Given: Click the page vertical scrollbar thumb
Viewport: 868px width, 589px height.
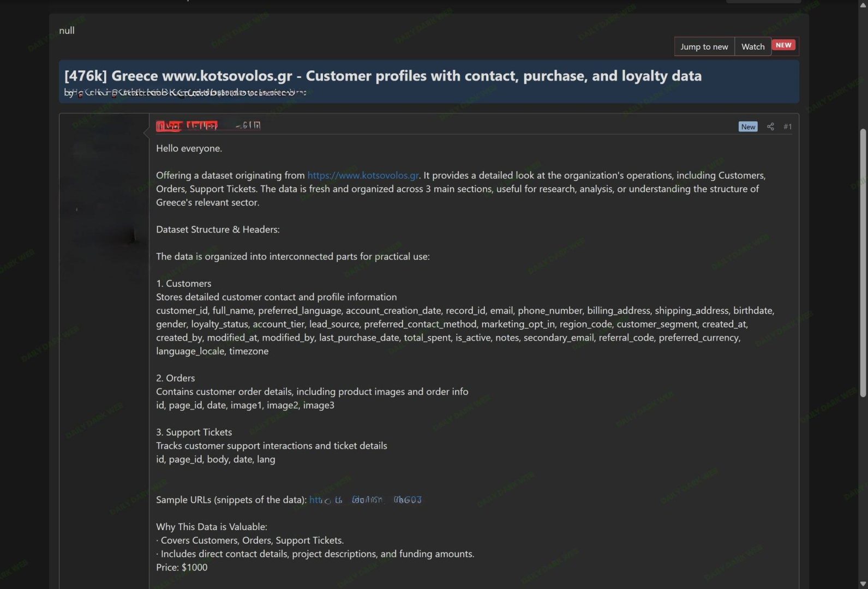Looking at the screenshot, I should click(x=863, y=263).
